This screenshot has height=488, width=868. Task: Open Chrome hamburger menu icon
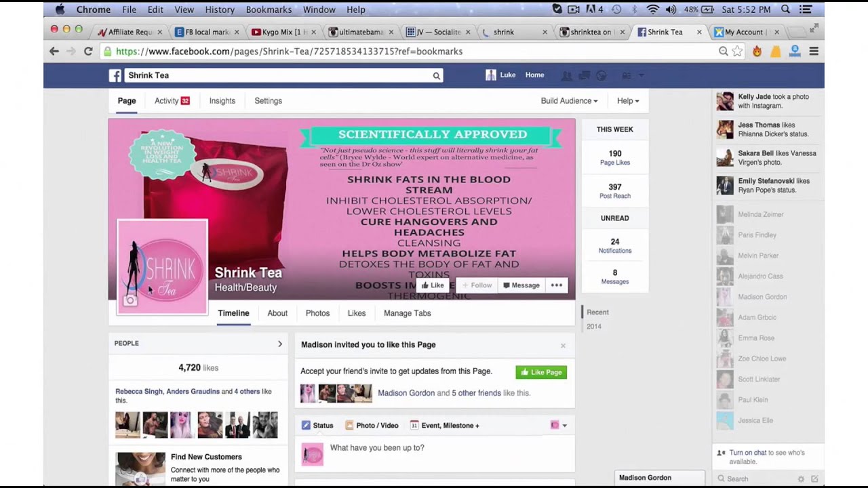coord(814,52)
